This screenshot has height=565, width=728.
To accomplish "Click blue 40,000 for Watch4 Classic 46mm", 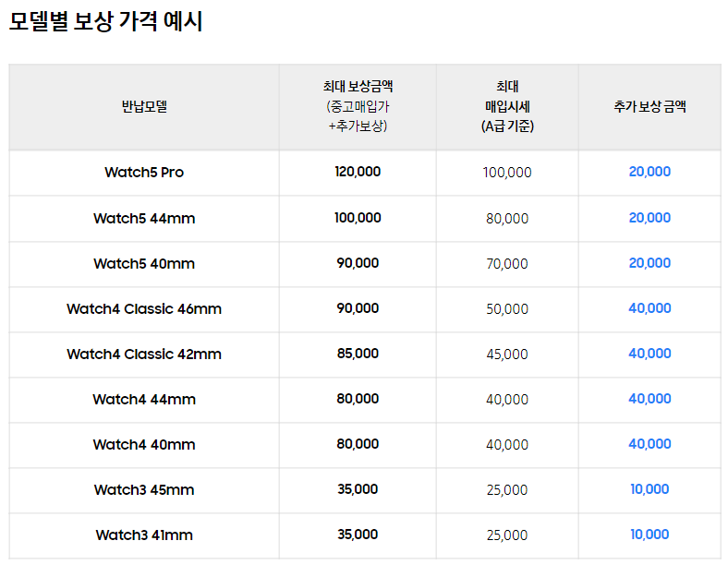I will pos(649,308).
